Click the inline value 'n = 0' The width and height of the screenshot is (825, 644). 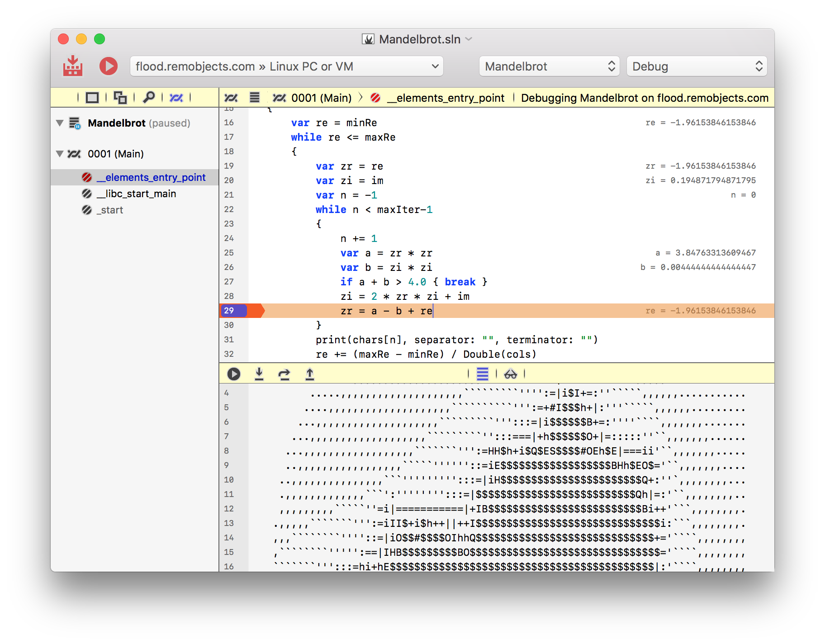[x=743, y=195]
